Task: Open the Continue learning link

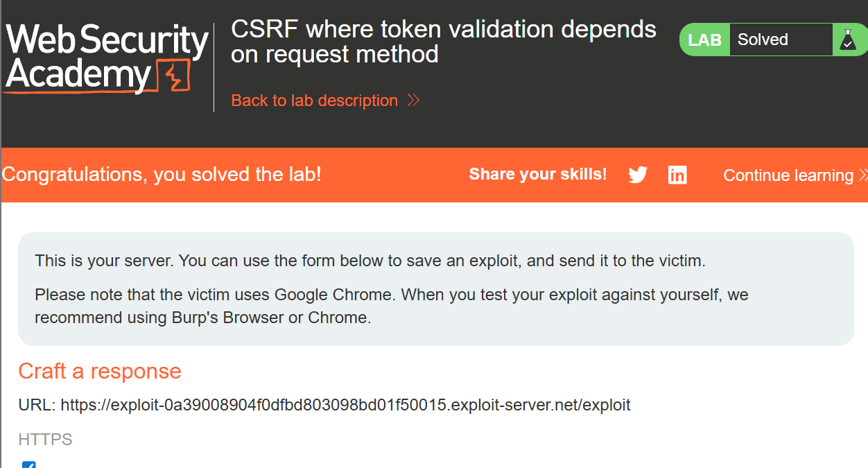Action: (x=788, y=175)
